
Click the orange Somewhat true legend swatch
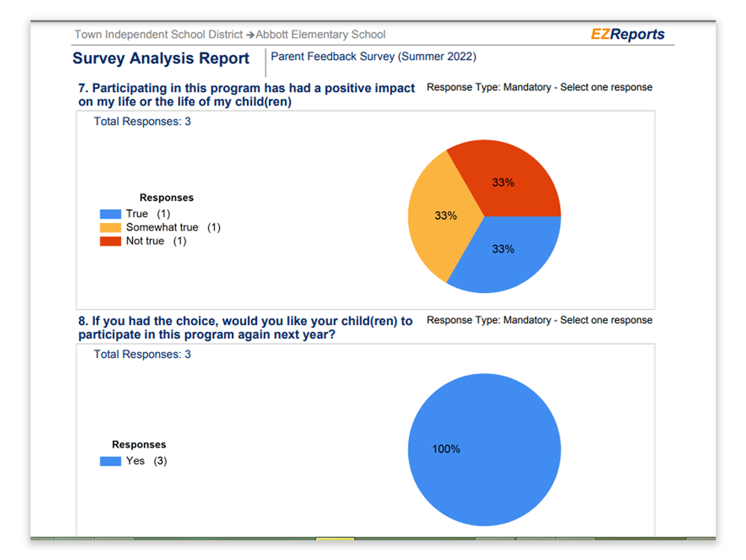[110, 227]
